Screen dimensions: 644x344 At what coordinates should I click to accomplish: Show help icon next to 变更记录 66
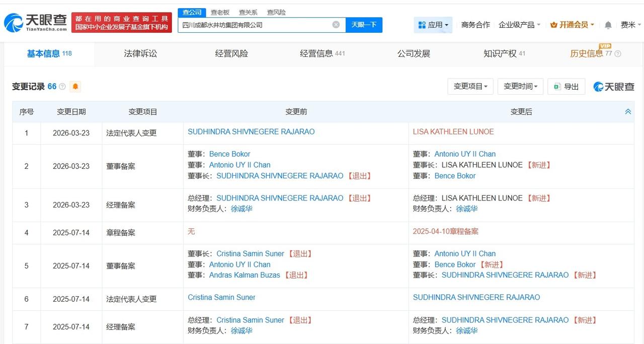click(62, 87)
